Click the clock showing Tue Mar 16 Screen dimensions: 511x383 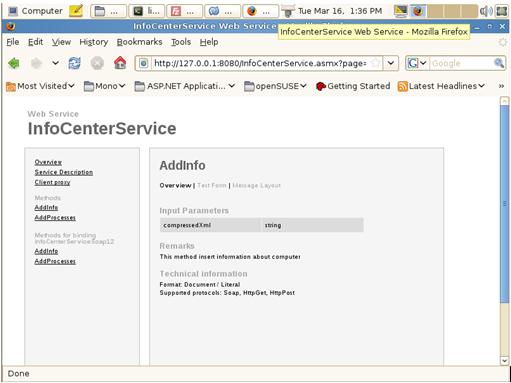pos(340,11)
